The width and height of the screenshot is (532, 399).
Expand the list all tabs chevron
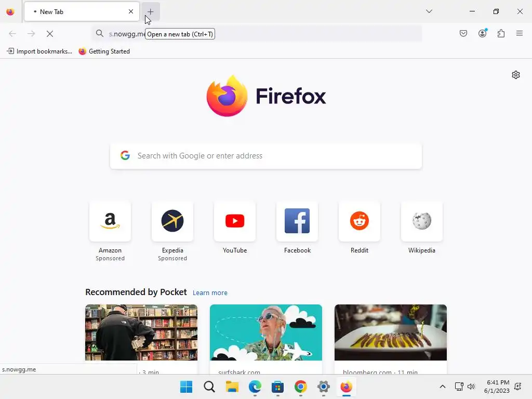pyautogui.click(x=429, y=11)
